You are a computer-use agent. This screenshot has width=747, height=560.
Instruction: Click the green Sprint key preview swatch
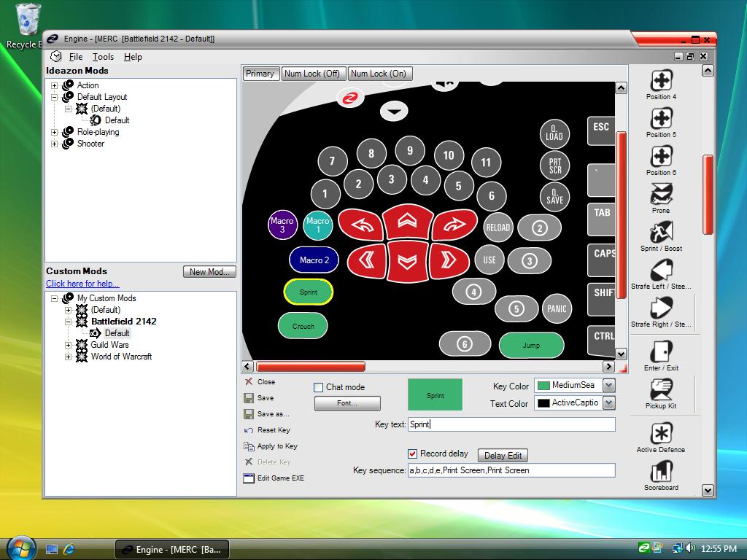coord(435,394)
